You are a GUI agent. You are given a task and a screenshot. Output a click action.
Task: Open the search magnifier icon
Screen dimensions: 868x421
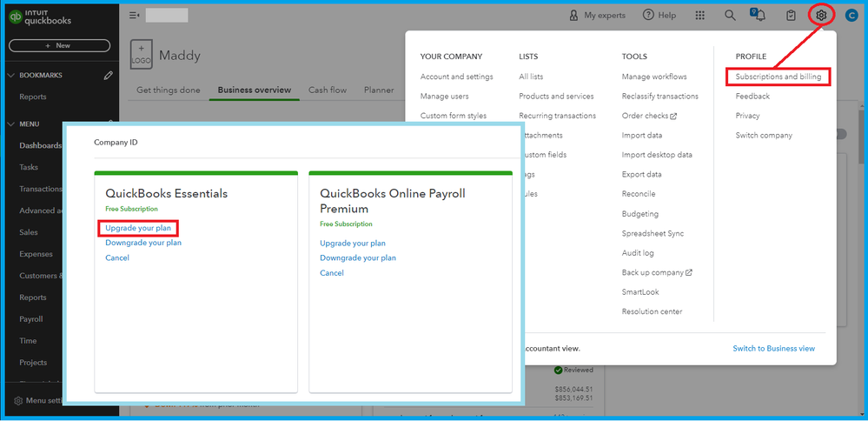730,16
